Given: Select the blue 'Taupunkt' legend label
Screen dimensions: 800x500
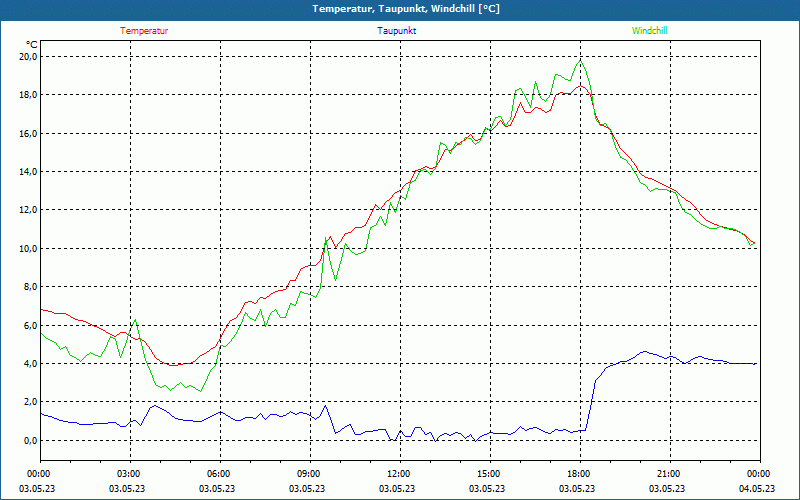Looking at the screenshot, I should (396, 31).
